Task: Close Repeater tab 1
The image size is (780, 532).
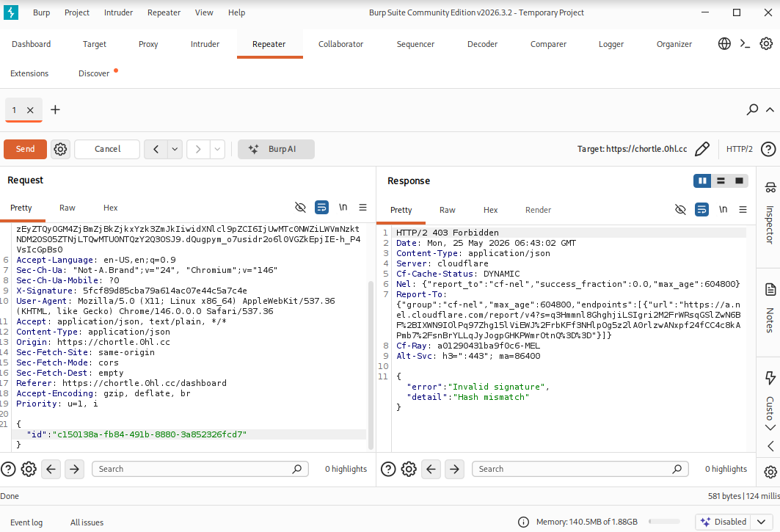Action: 30,110
